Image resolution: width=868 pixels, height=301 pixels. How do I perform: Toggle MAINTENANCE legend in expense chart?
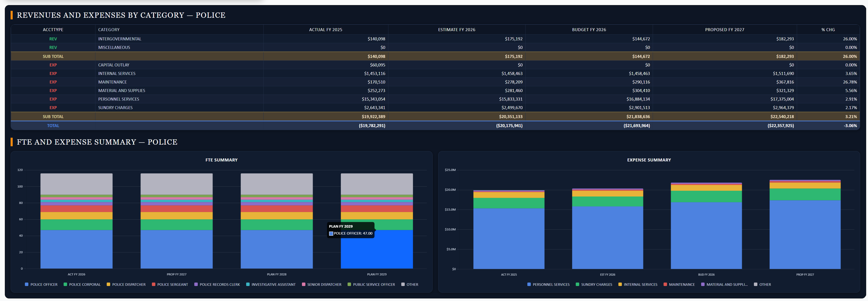pyautogui.click(x=679, y=284)
